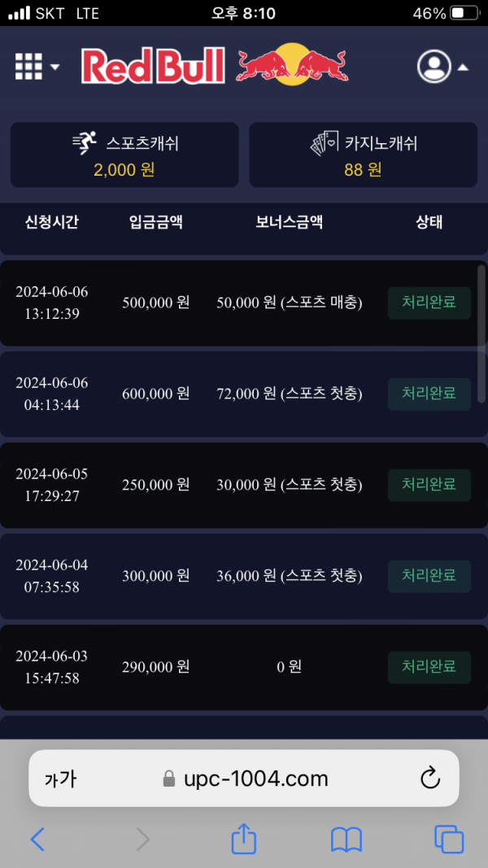The image size is (488, 868).
Task: Open the Safari share sheet icon
Action: [x=244, y=838]
